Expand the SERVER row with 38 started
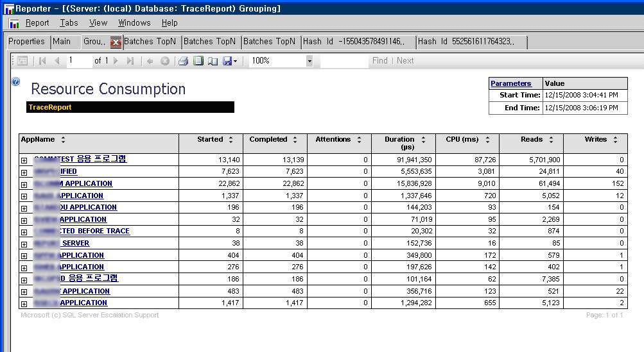This screenshot has height=352, width=644. [x=24, y=244]
